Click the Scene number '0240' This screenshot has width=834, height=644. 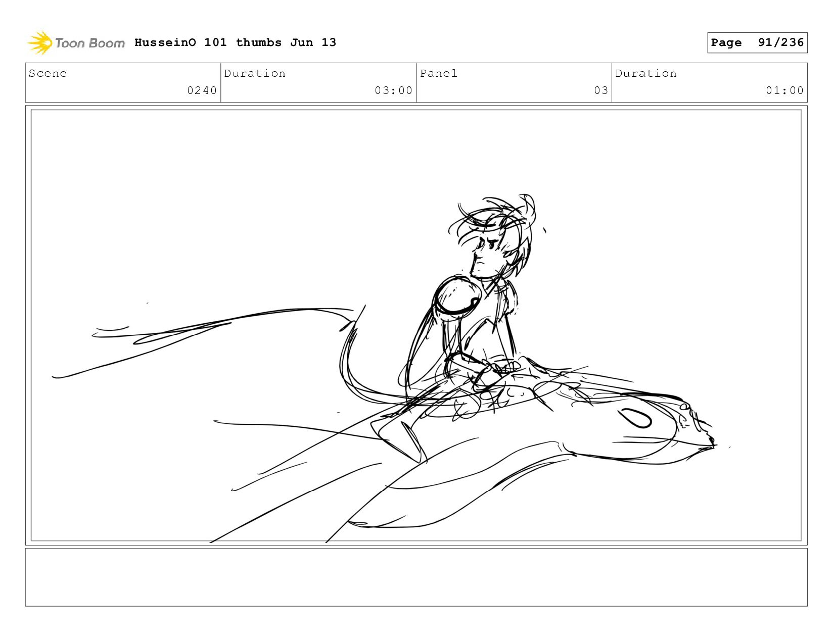click(202, 90)
